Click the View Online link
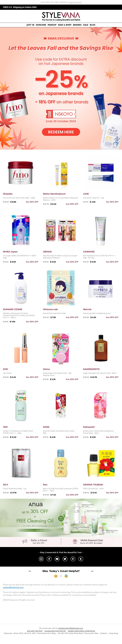This screenshot has height=644, width=122. coord(75,2)
